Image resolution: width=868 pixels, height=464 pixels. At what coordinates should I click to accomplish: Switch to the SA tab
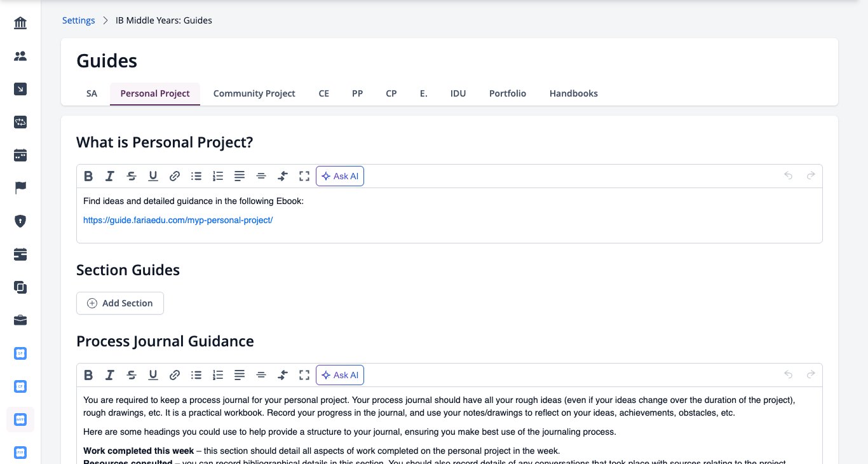pos(92,93)
